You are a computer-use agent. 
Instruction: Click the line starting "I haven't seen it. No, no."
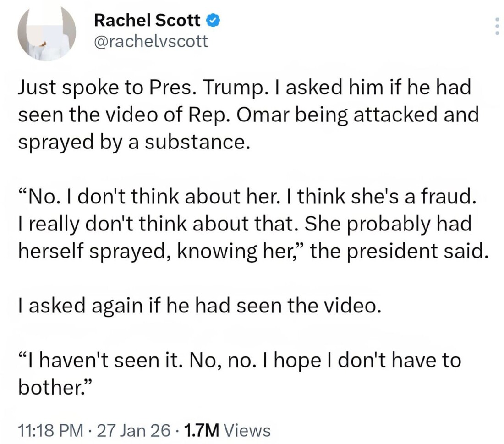[x=239, y=361]
